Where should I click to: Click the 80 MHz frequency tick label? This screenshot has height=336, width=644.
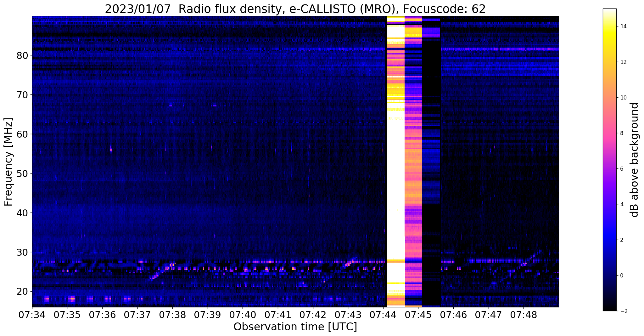coord(22,55)
